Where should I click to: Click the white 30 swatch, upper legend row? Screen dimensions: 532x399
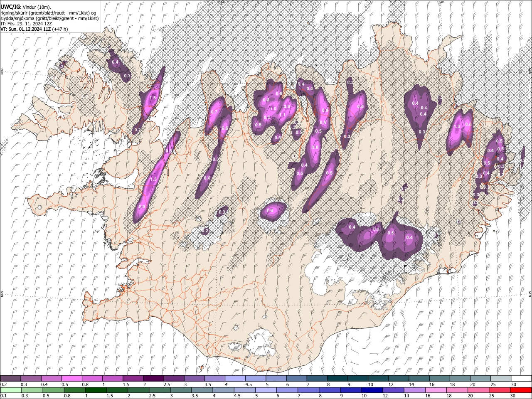coord(521,379)
